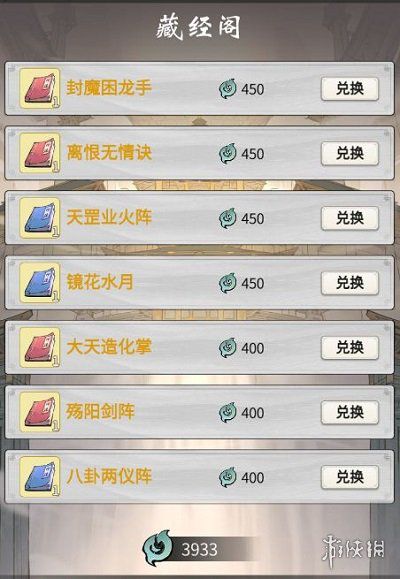The width and height of the screenshot is (400, 579).
Task: Redeem 天罡业火阵 via its 兑换 button
Action: coord(350,218)
